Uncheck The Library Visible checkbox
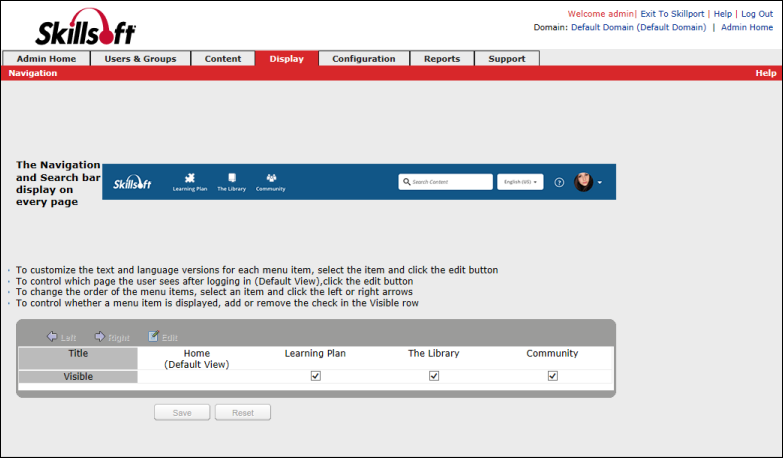 (x=434, y=376)
